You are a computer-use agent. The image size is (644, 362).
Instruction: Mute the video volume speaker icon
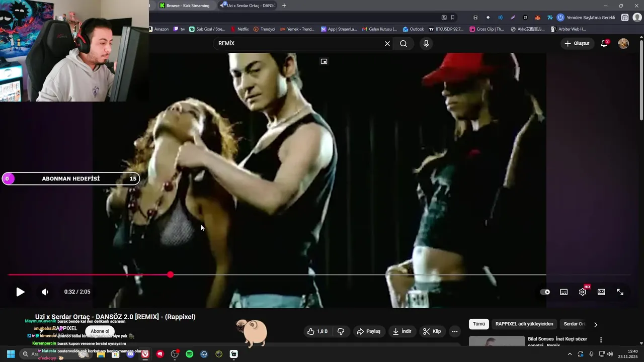pyautogui.click(x=45, y=292)
